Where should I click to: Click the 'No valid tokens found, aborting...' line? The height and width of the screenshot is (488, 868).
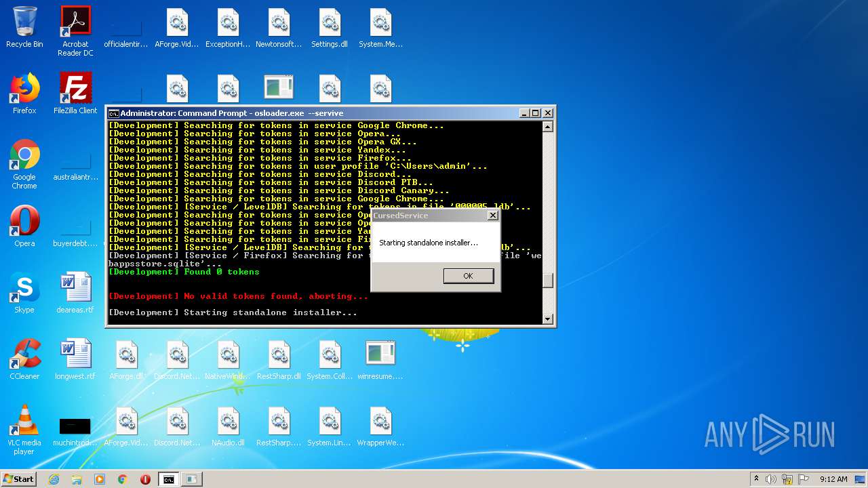(238, 296)
